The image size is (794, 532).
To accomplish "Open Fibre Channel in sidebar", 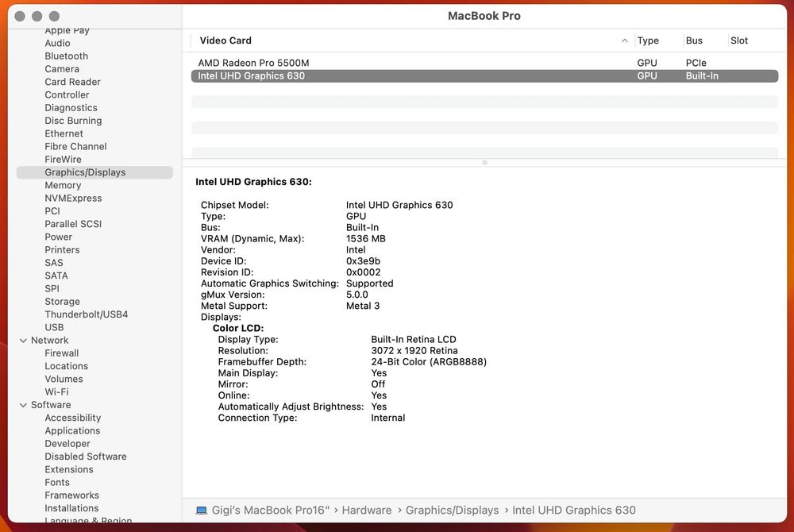I will tap(75, 146).
